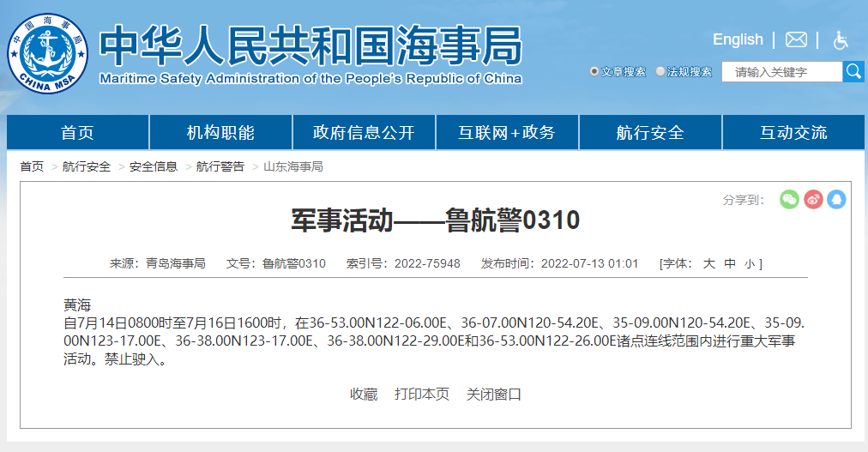Click the title 军事活动——鲁航警0310
The width and height of the screenshot is (868, 452).
(435, 220)
